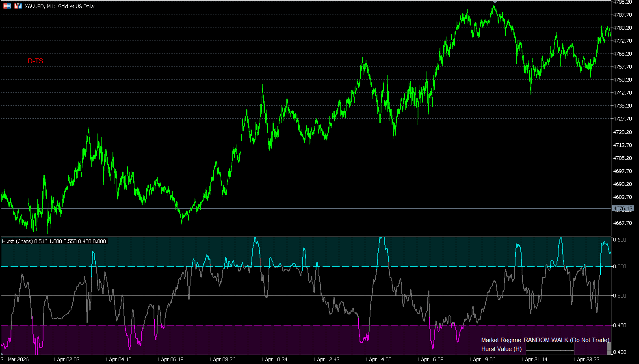The height and width of the screenshot is (364, 639).
Task: Click the 4795.20 price scale label
Action: click(622, 2)
